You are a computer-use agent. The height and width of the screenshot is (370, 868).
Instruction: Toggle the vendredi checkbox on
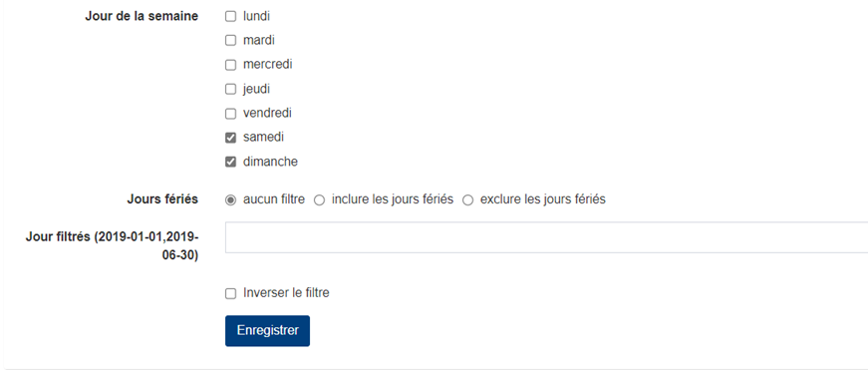(x=230, y=114)
